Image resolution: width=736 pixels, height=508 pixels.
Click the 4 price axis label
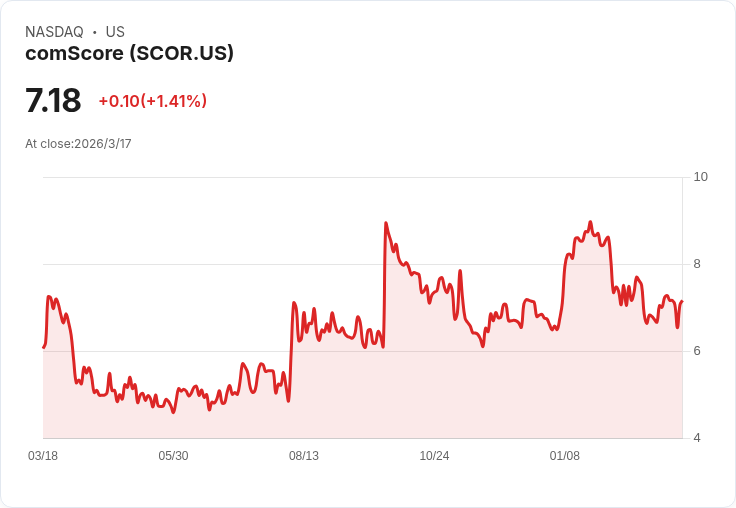tap(697, 438)
